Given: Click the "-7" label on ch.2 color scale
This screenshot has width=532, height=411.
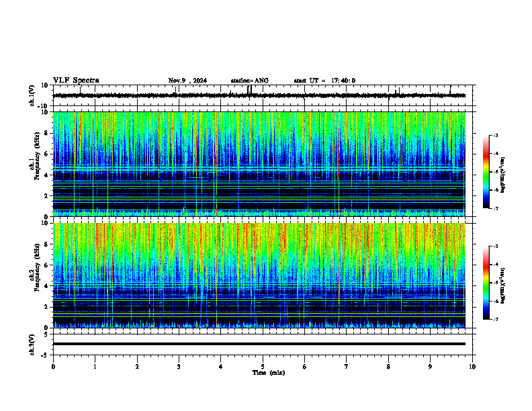Looking at the screenshot, I should tap(495, 319).
